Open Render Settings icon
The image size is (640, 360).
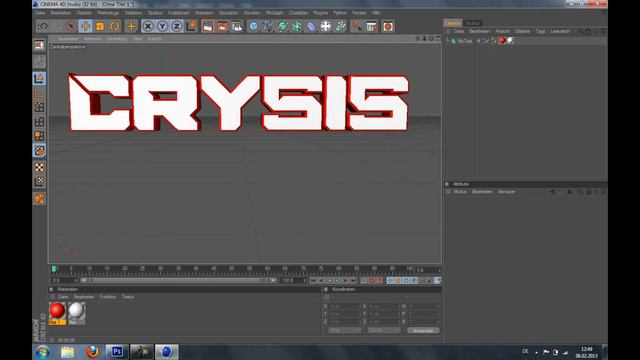point(237,27)
